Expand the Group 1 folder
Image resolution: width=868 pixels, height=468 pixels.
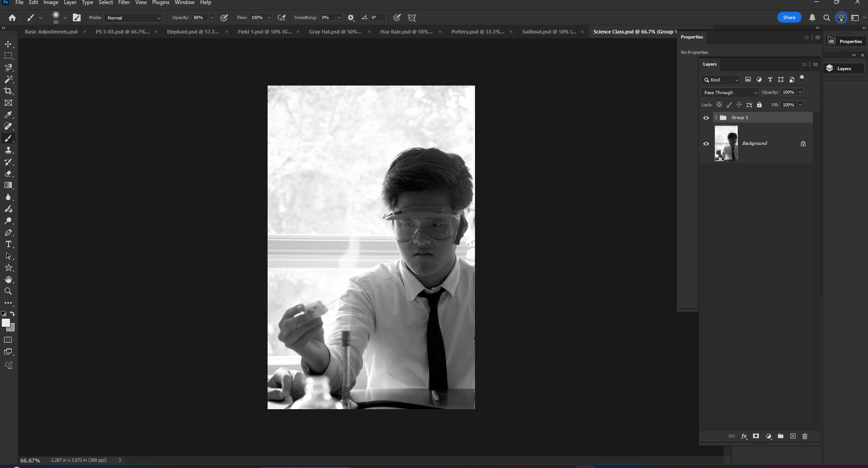pyautogui.click(x=716, y=118)
